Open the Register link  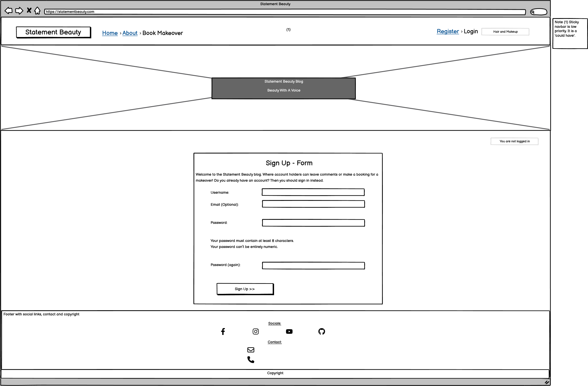pos(448,31)
